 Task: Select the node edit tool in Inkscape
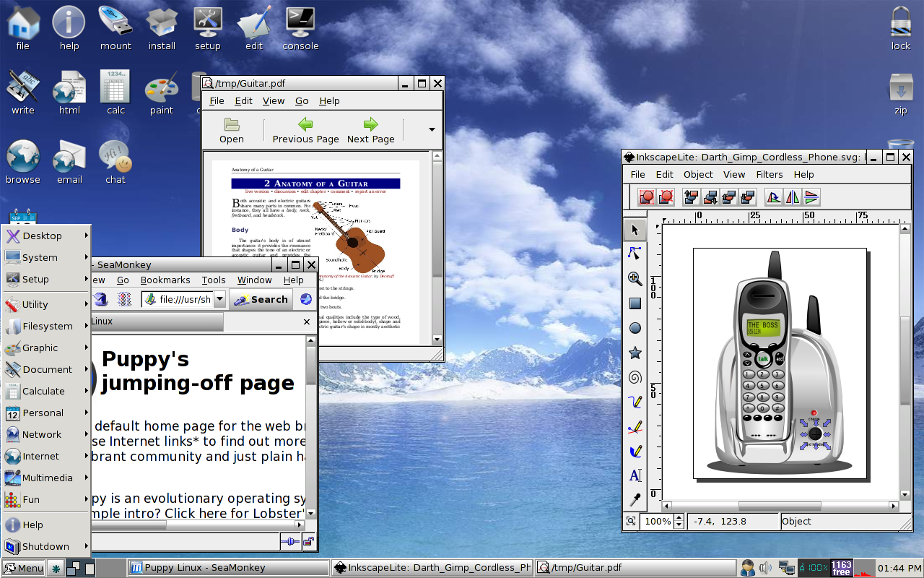pos(635,253)
